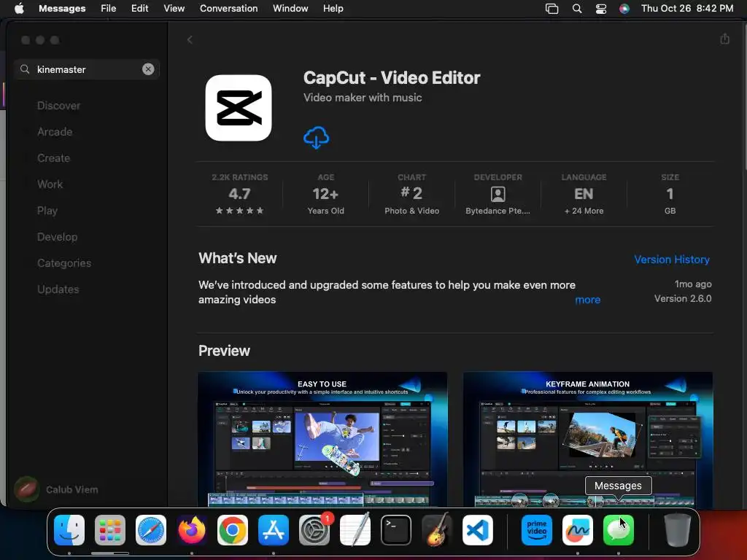Activate Siri from menu bar

tap(624, 9)
